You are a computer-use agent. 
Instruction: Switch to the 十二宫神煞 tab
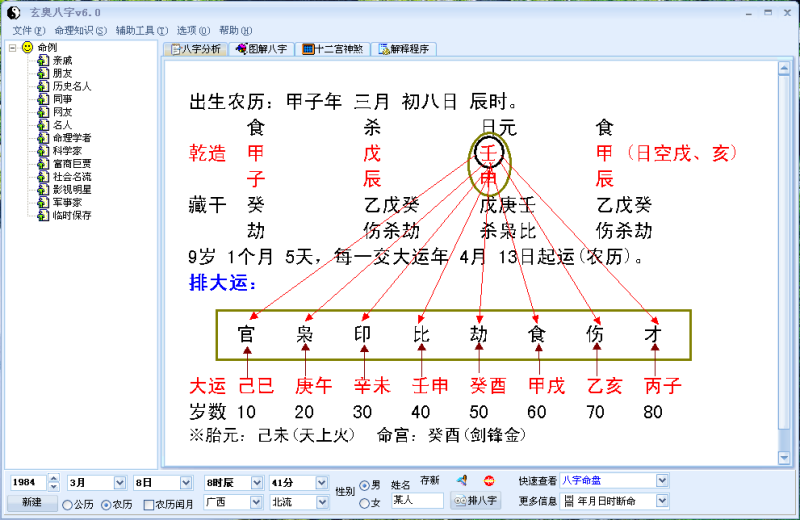coord(333,49)
